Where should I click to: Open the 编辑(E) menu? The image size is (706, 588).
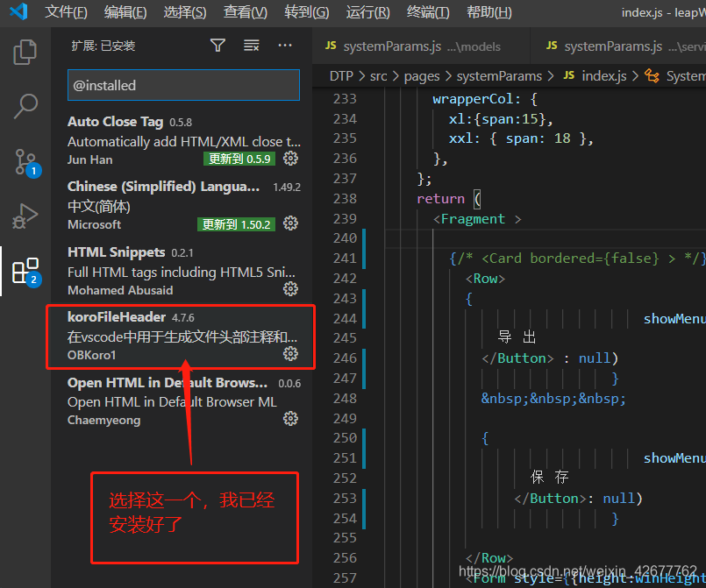click(x=125, y=12)
